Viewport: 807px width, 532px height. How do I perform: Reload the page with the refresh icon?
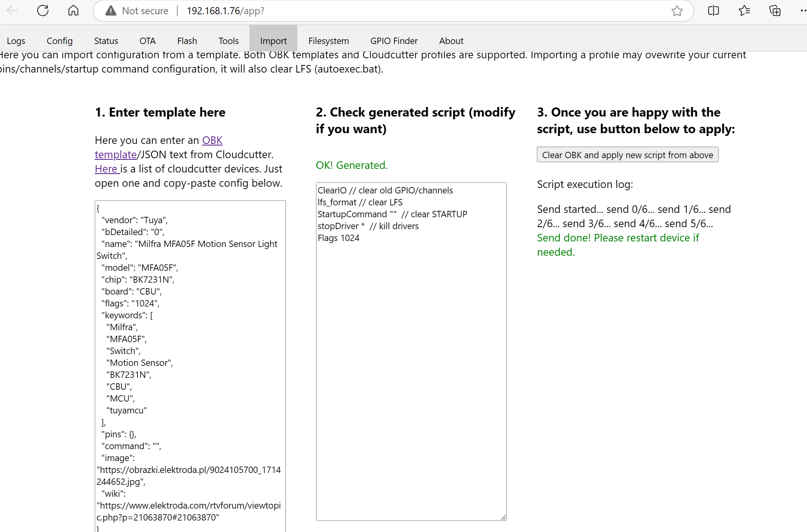tap(43, 11)
